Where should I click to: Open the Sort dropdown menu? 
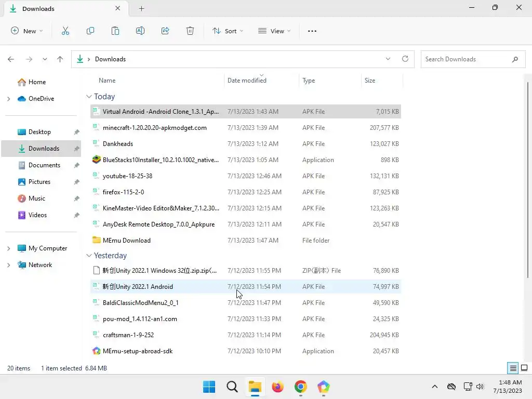point(228,31)
